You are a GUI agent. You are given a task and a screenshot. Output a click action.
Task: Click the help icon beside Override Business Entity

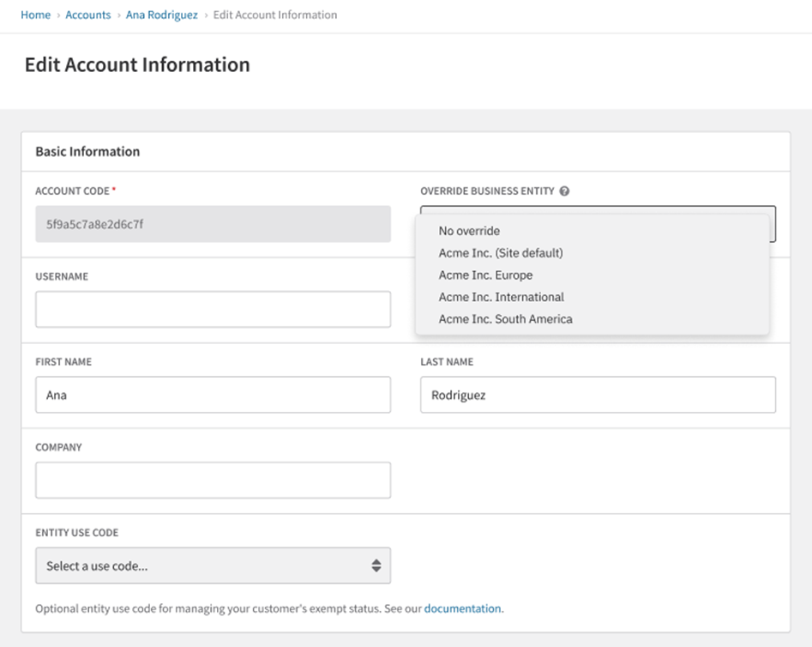(564, 191)
